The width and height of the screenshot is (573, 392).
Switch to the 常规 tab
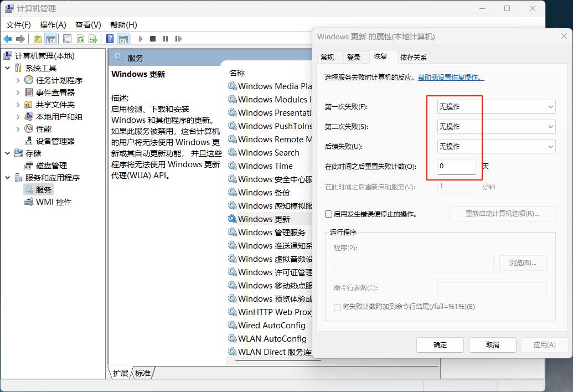click(327, 58)
